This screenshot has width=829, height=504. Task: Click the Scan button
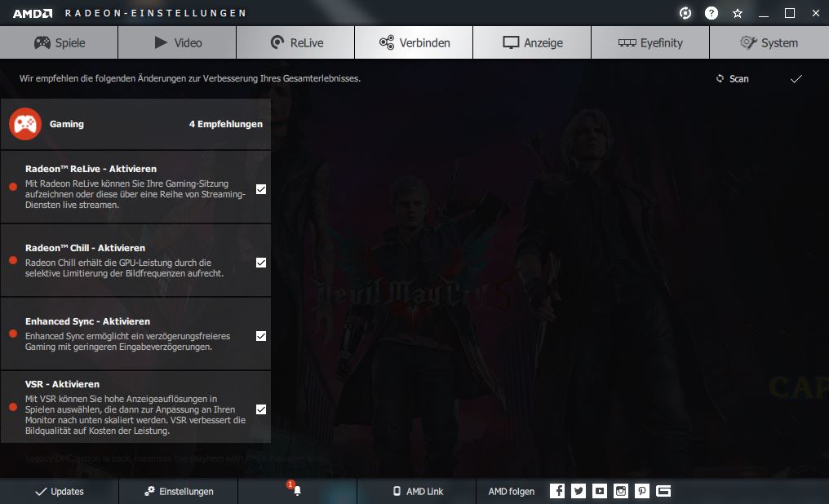[732, 79]
